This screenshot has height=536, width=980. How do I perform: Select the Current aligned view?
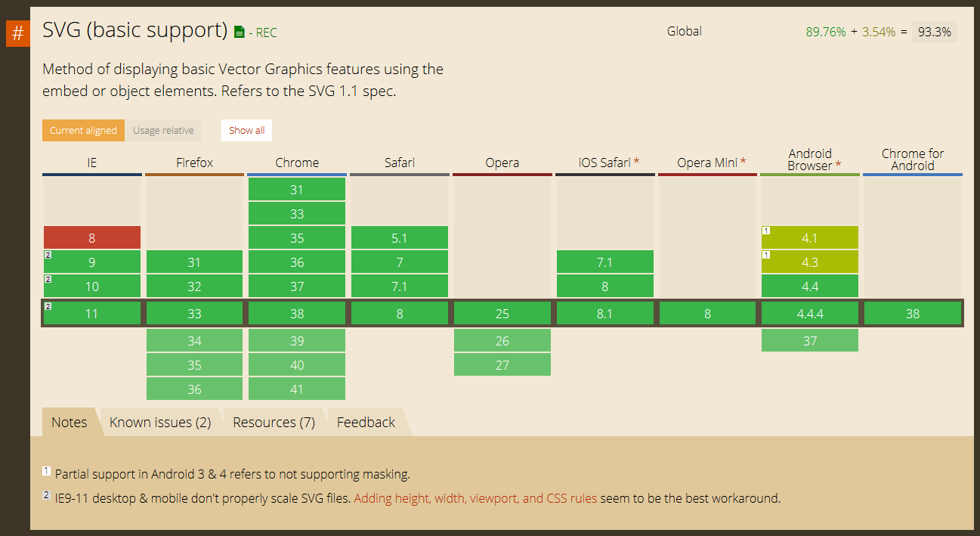coord(83,130)
